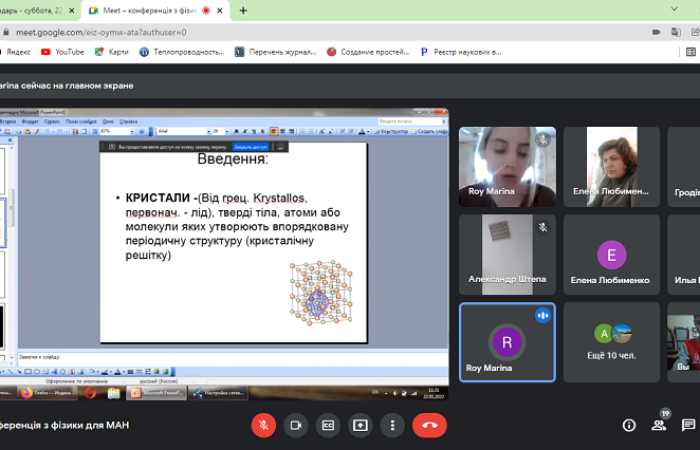Open the Реестр наукових bookmark
700x450 pixels.
coord(460,51)
